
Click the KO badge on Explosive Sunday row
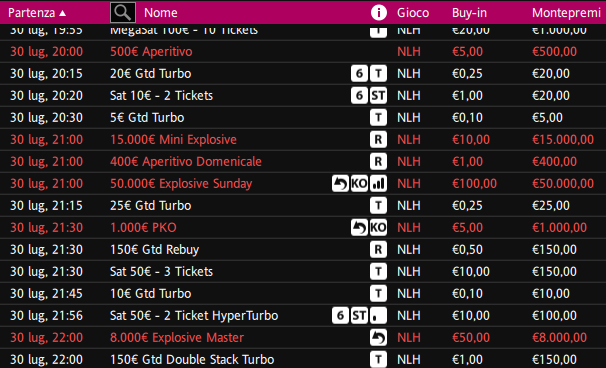(359, 184)
